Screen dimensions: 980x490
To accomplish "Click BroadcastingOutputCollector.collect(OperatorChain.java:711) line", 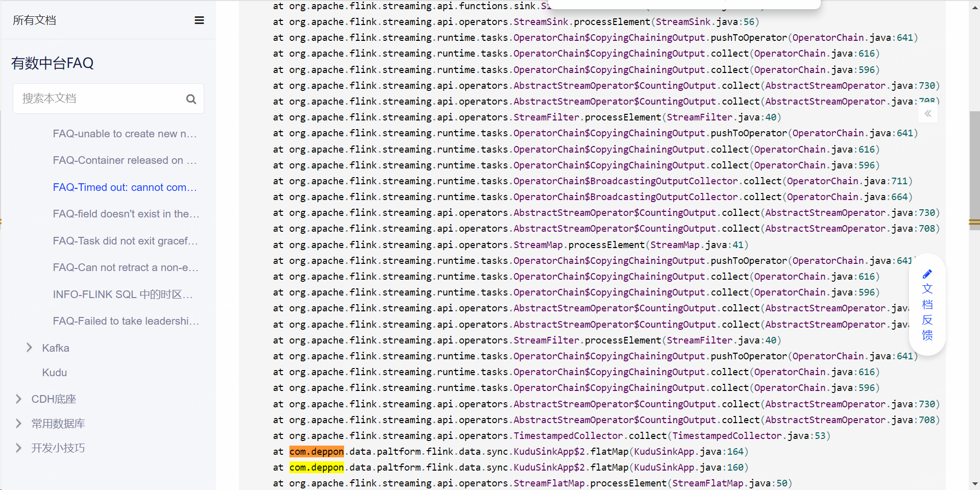I will [x=593, y=181].
